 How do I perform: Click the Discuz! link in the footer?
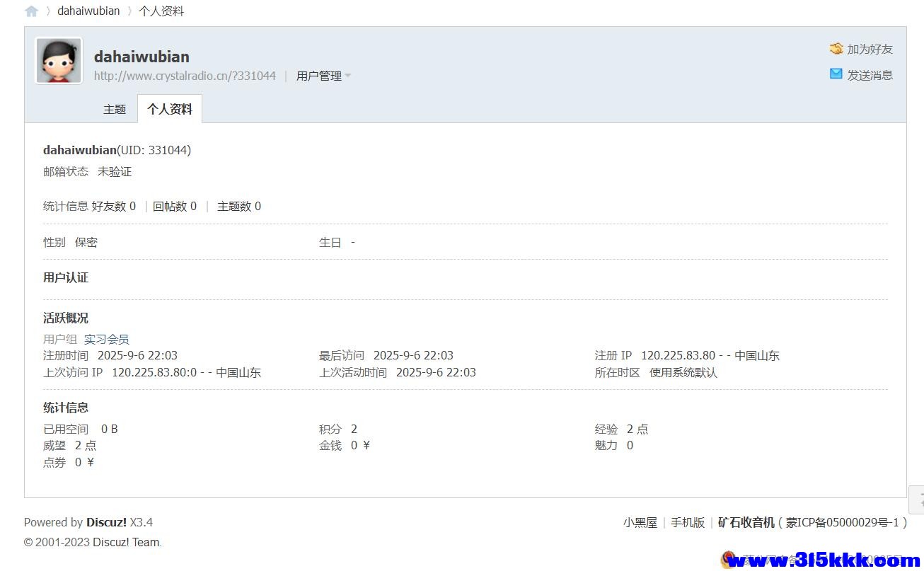coord(106,522)
